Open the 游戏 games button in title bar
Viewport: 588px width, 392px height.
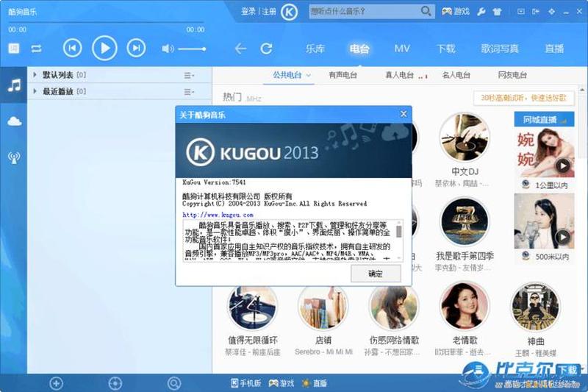(x=456, y=12)
